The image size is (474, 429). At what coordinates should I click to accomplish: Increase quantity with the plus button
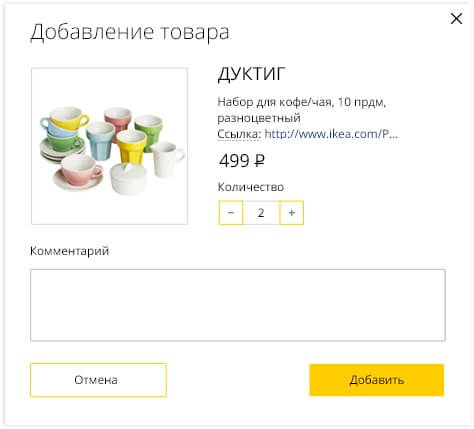click(x=292, y=213)
